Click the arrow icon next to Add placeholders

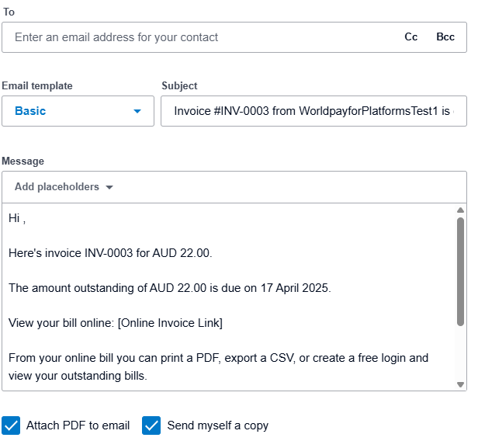[x=109, y=187]
